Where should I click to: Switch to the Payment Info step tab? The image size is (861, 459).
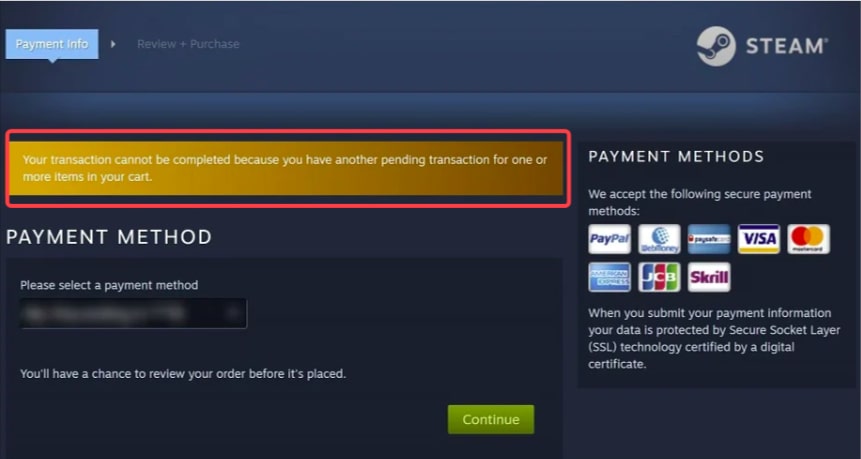[x=52, y=44]
